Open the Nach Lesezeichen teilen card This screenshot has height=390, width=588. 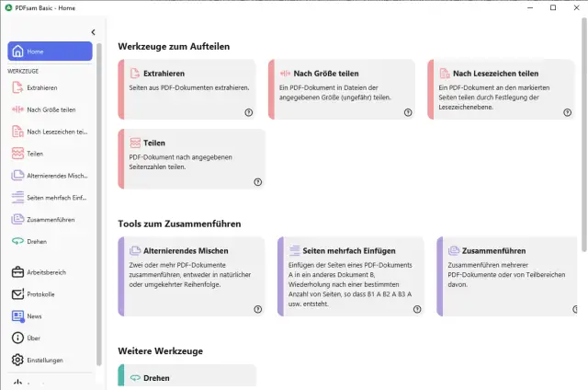coord(502,88)
